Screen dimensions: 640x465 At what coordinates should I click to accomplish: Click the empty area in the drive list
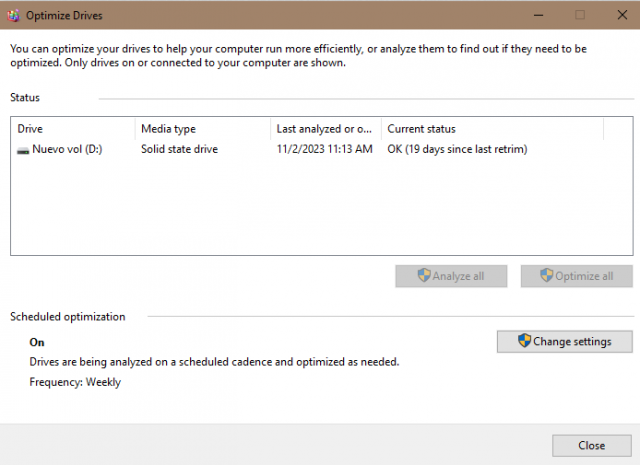(x=320, y=210)
